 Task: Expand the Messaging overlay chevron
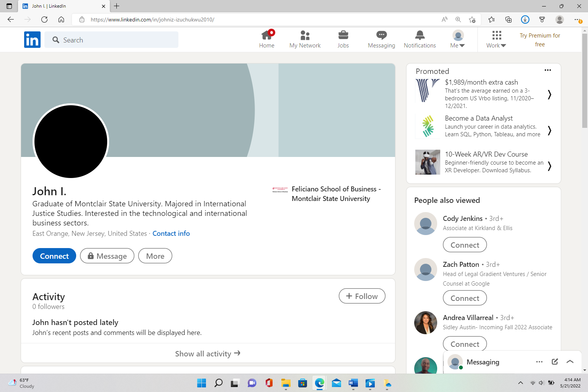[x=570, y=362]
